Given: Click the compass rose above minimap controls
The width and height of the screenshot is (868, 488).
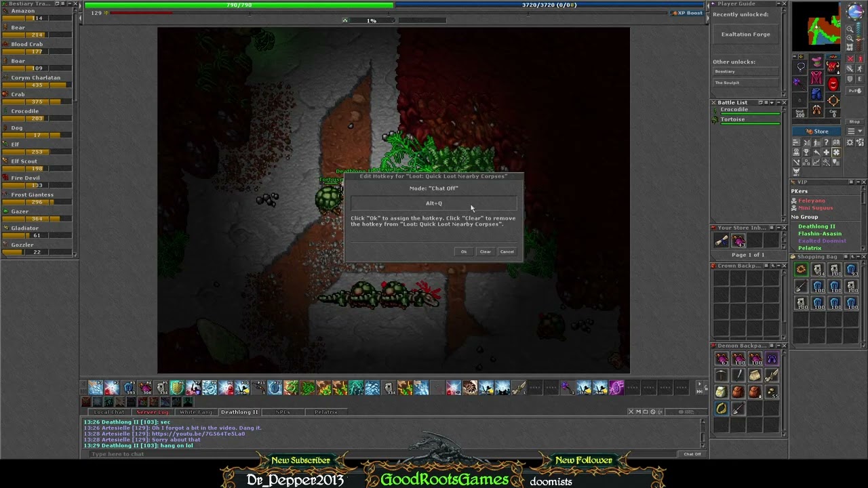Looking at the screenshot, I should [855, 11].
